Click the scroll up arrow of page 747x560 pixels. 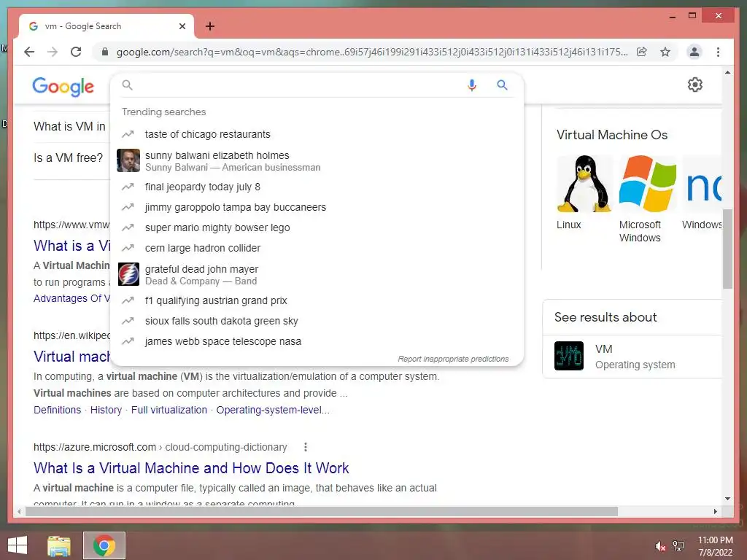[x=727, y=72]
